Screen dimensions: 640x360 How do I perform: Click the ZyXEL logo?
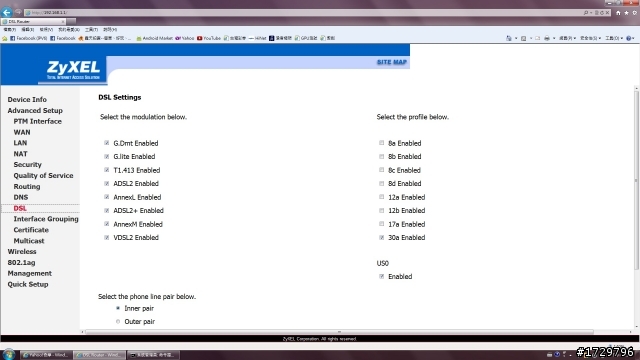click(73, 70)
